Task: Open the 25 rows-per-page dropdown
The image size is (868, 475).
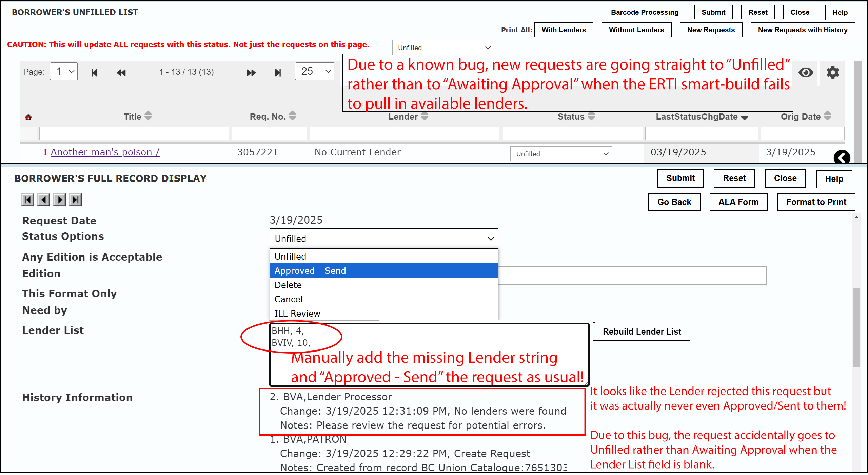Action: pyautogui.click(x=314, y=72)
